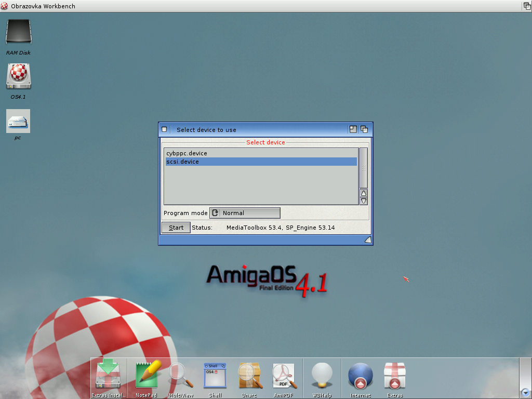Open Shell from the dock

pyautogui.click(x=215, y=375)
